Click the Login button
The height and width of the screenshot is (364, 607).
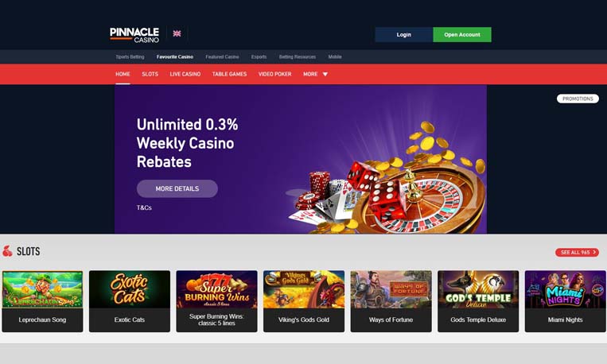(404, 34)
